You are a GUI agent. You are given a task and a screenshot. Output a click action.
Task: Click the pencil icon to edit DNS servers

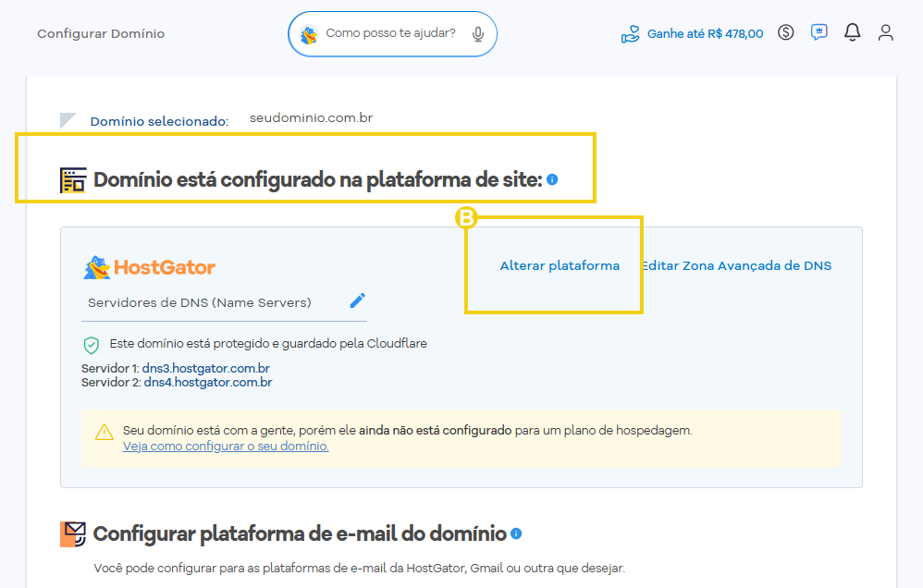(357, 300)
